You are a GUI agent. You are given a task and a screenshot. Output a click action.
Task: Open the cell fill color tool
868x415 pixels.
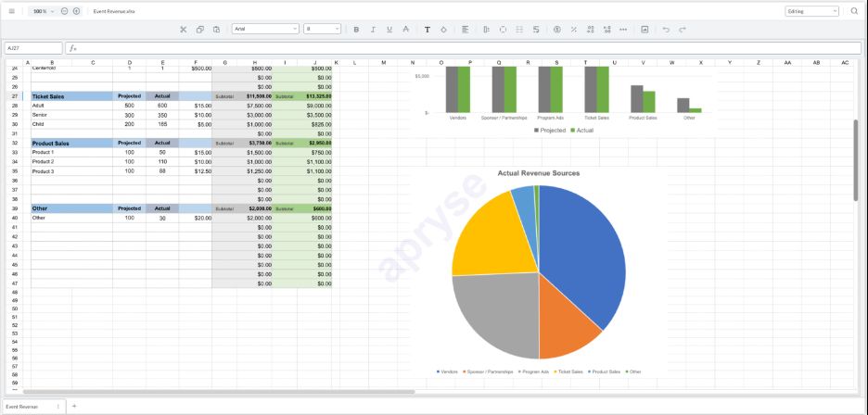click(x=443, y=30)
